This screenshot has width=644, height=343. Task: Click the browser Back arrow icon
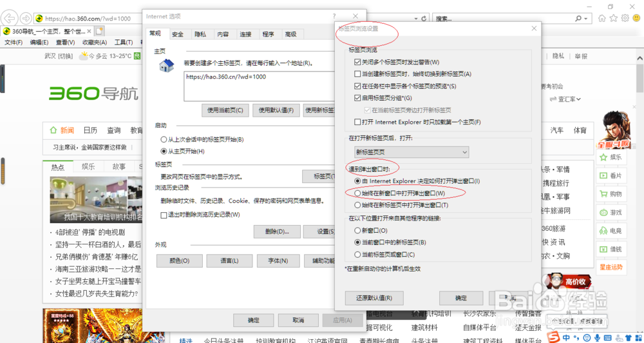10,18
